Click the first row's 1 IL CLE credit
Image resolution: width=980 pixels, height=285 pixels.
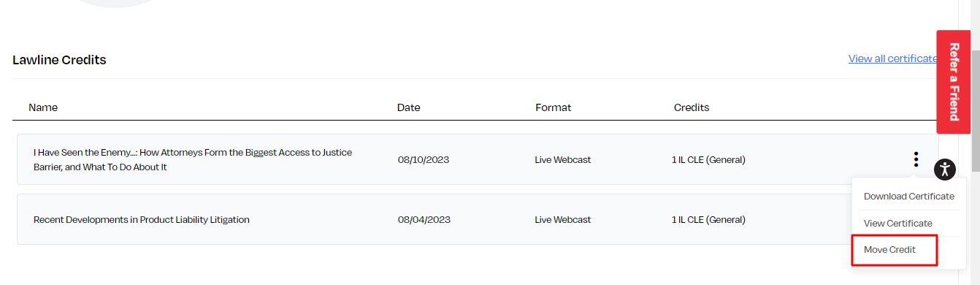pyautogui.click(x=709, y=160)
